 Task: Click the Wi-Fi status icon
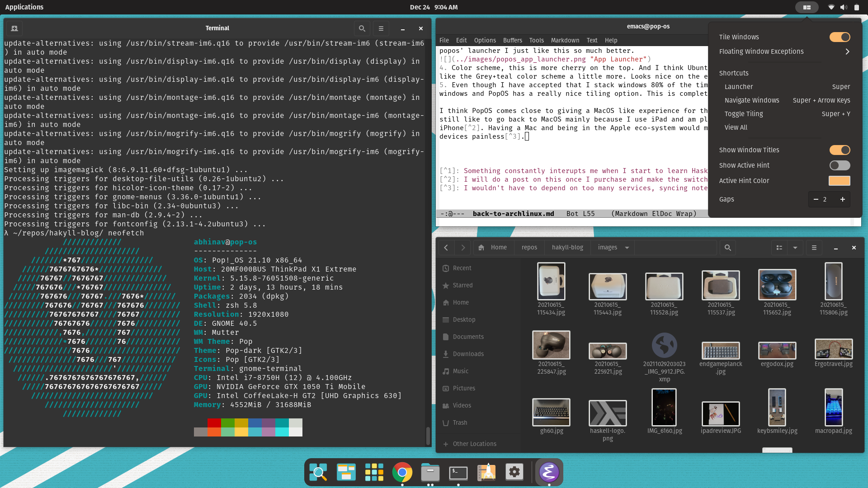click(831, 7)
